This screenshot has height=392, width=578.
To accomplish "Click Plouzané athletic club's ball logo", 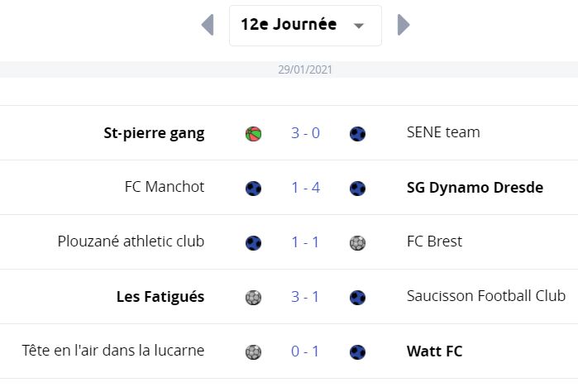I will pos(253,242).
